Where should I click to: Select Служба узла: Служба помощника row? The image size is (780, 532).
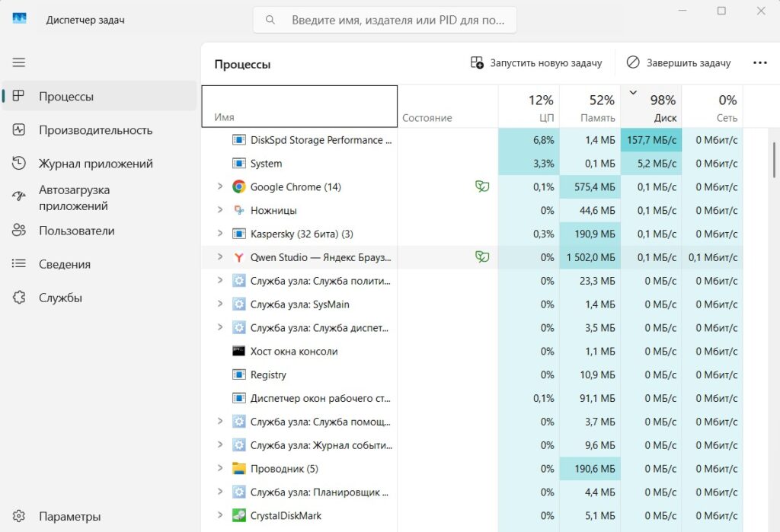472,422
